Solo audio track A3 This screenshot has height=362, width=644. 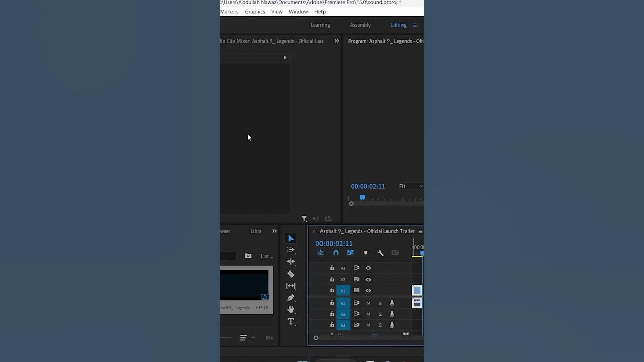(380, 325)
